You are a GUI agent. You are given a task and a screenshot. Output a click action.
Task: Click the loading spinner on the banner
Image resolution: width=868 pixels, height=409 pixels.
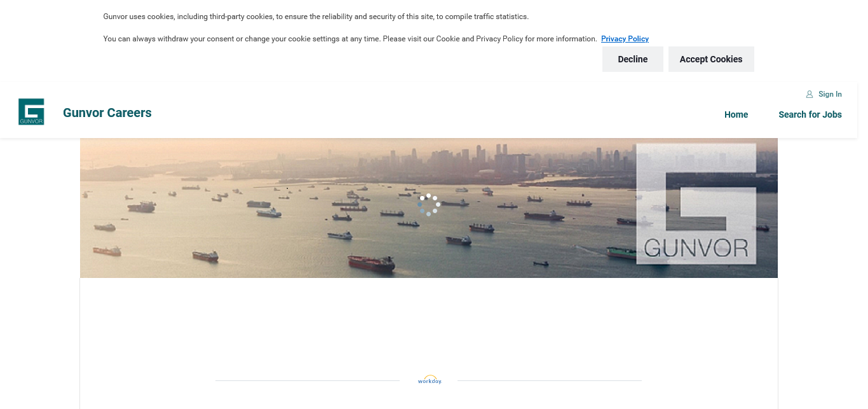(x=429, y=205)
